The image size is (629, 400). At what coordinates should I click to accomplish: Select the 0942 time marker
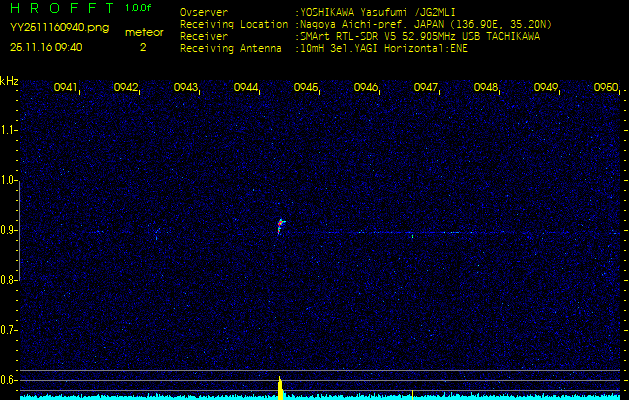tap(126, 88)
